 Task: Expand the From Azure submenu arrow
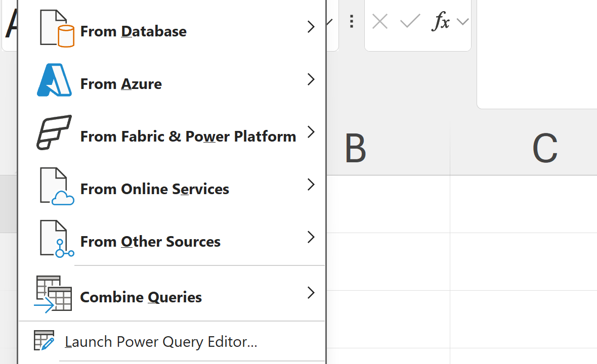(x=311, y=80)
